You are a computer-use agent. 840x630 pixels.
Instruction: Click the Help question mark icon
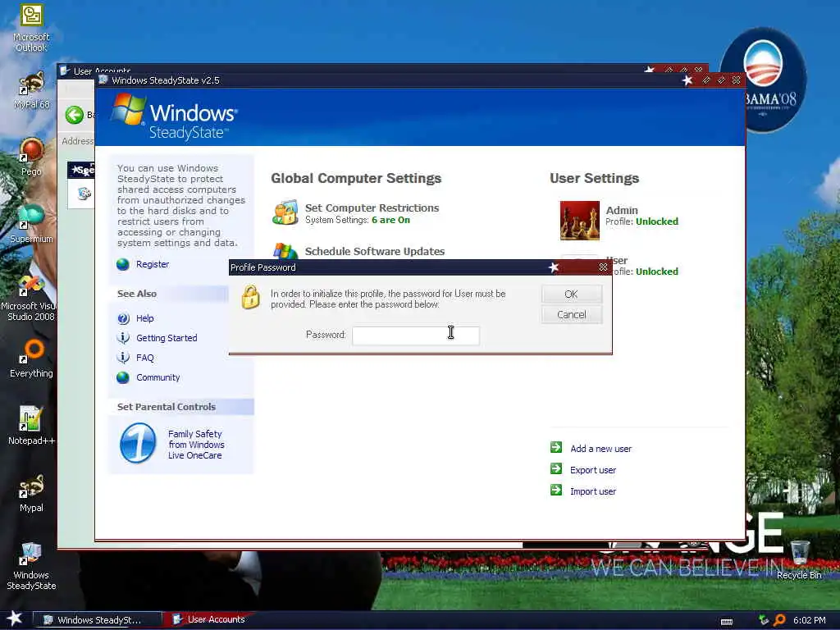[123, 318]
